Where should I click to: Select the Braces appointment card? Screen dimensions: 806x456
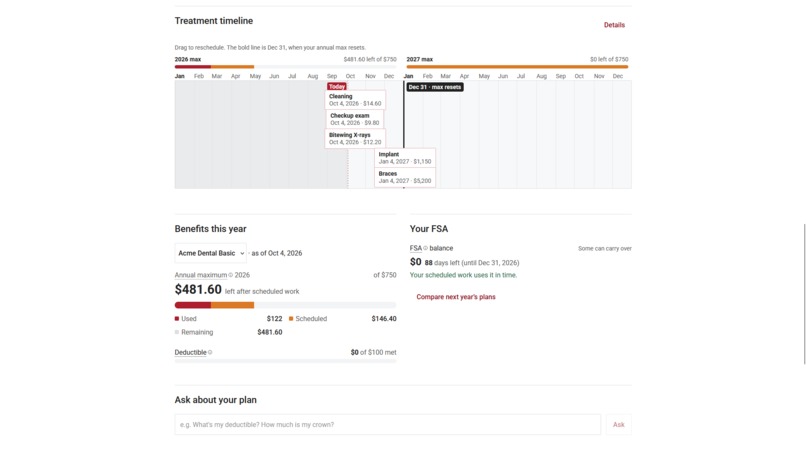pyautogui.click(x=405, y=177)
